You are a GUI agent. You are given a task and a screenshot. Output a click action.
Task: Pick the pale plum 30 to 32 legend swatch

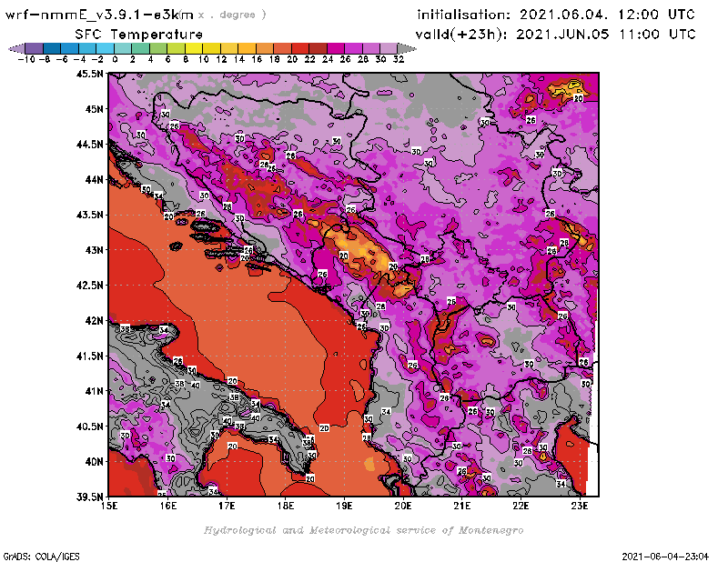tap(389, 48)
